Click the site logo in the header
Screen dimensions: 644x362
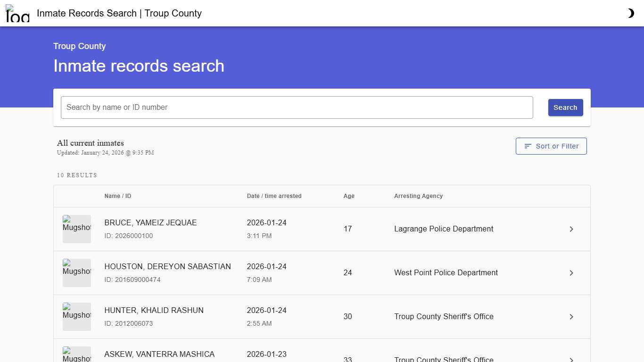[17, 13]
